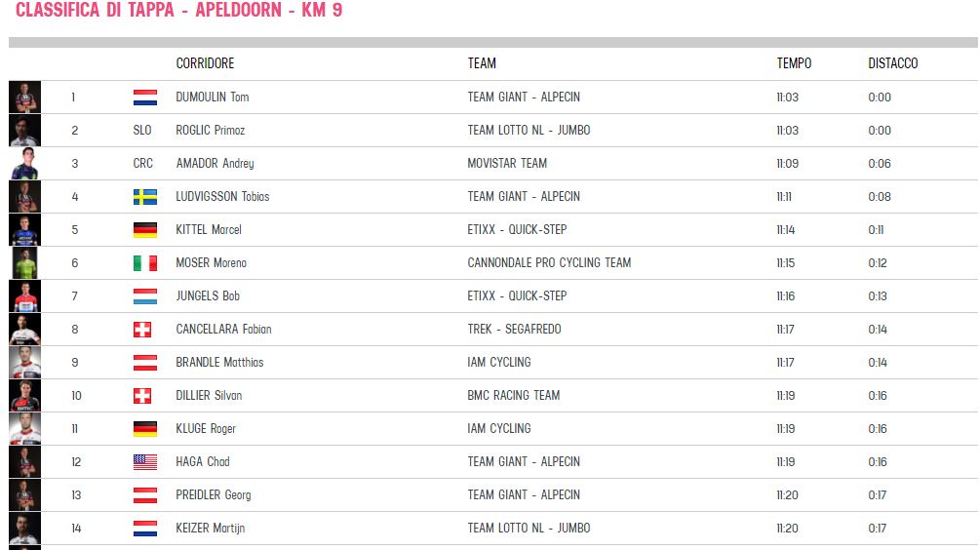Viewport: 980px width, 550px height.
Task: Click the Austrian flag beside Preidler Georg
Action: (x=145, y=495)
